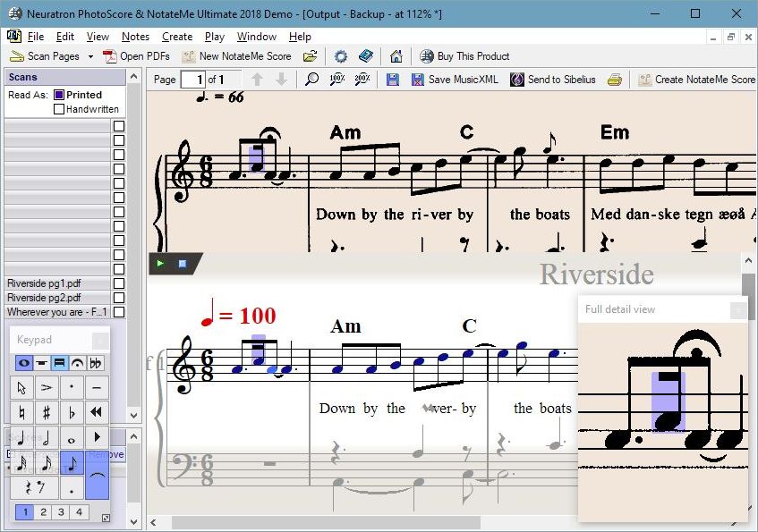Tick the checkbox for Riverside pg1.pdf

coord(118,283)
